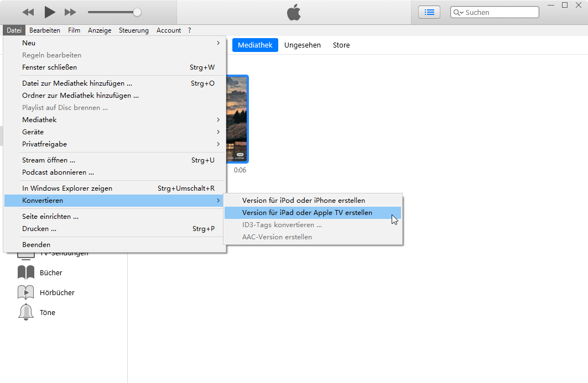Click the Apple logo at top center
The height and width of the screenshot is (383, 588).
click(294, 12)
